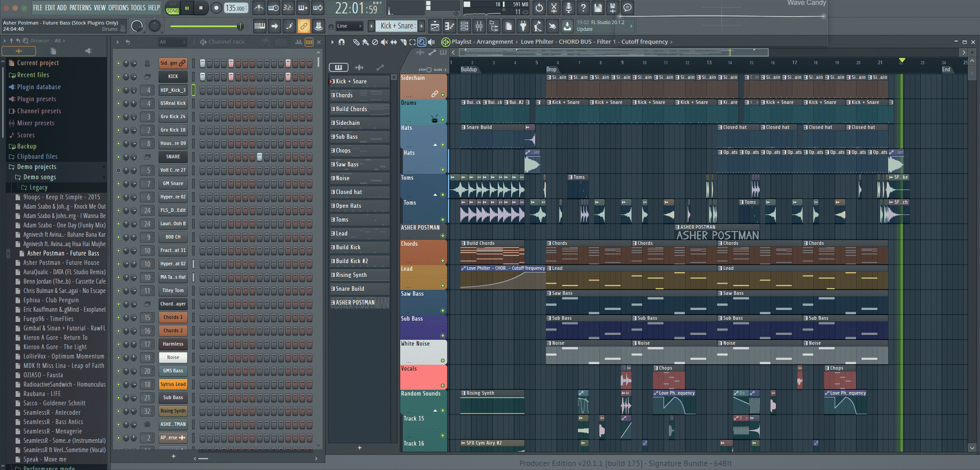Image resolution: width=980 pixels, height=470 pixels.
Task: Mute the KICK channel green LED
Action: [x=119, y=77]
